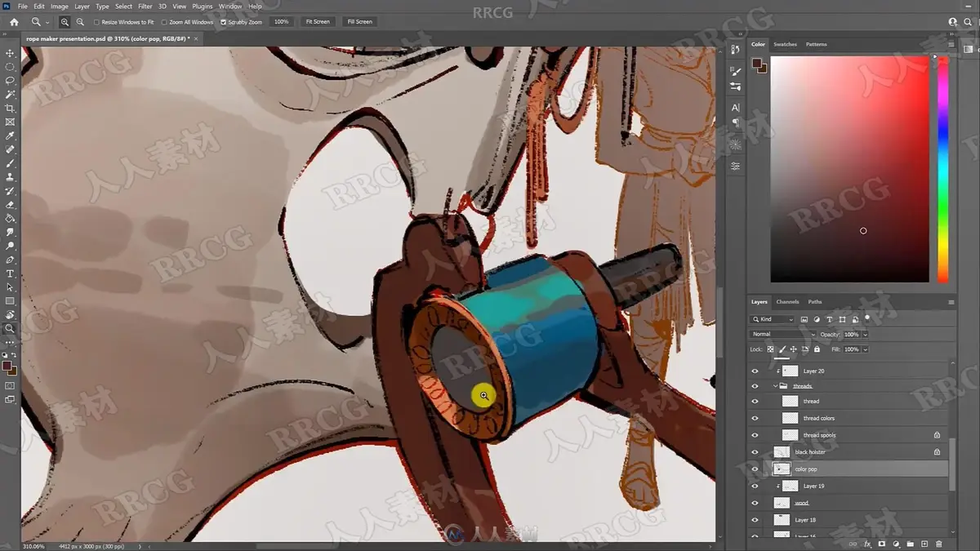Delete layer using the trash icon

939,544
